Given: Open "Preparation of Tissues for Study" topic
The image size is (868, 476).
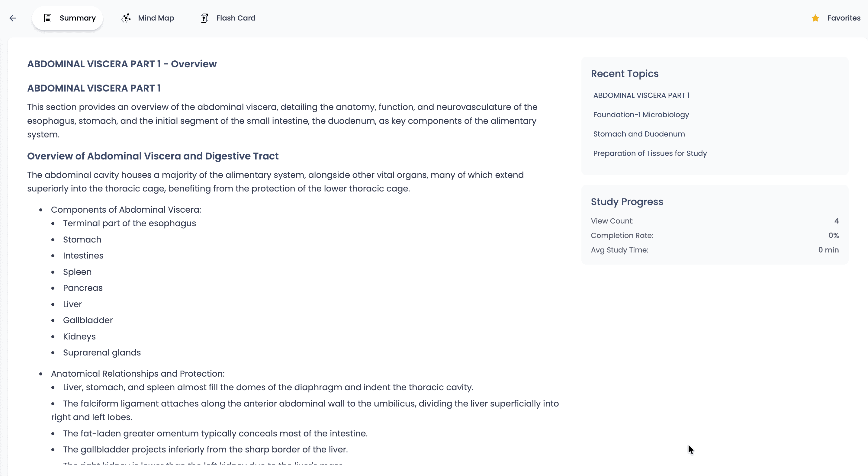Looking at the screenshot, I should (x=650, y=153).
